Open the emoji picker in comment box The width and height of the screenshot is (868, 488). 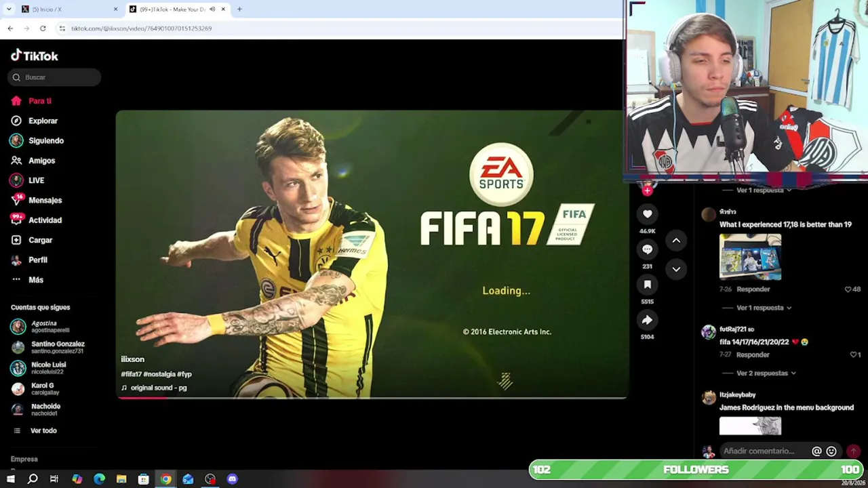point(831,451)
